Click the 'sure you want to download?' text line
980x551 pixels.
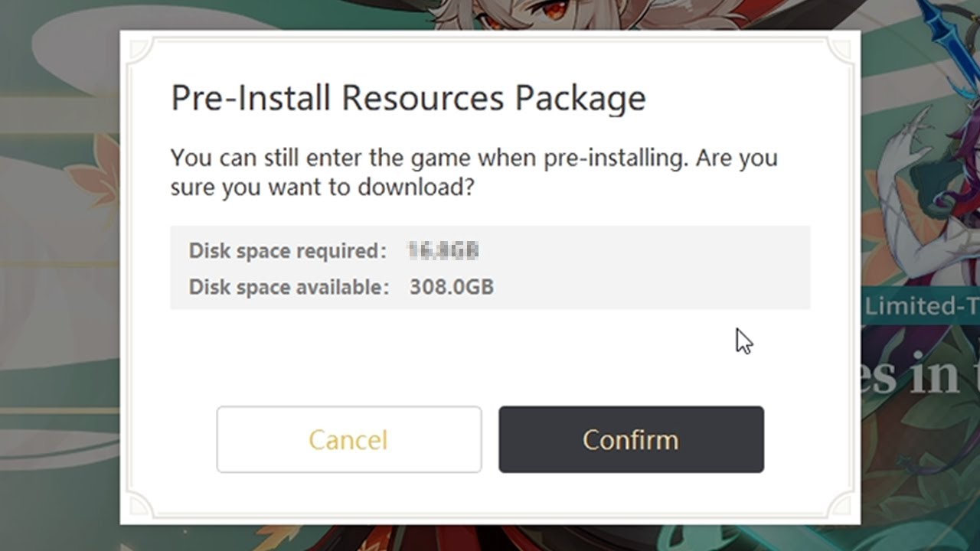click(322, 187)
